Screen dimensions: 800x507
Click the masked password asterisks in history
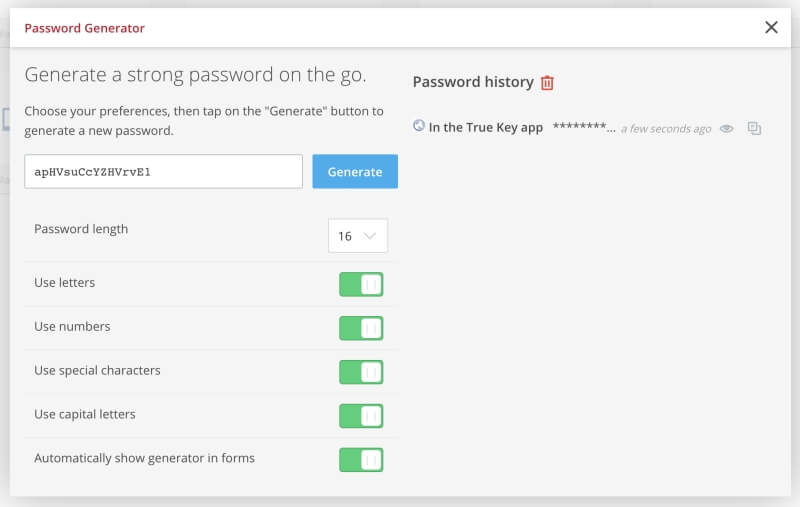[x=584, y=127]
